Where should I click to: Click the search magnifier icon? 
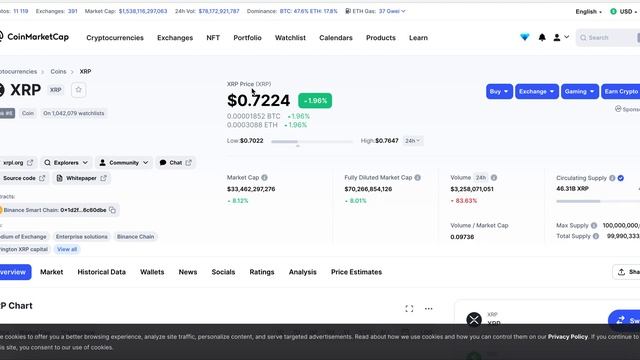pyautogui.click(x=583, y=38)
